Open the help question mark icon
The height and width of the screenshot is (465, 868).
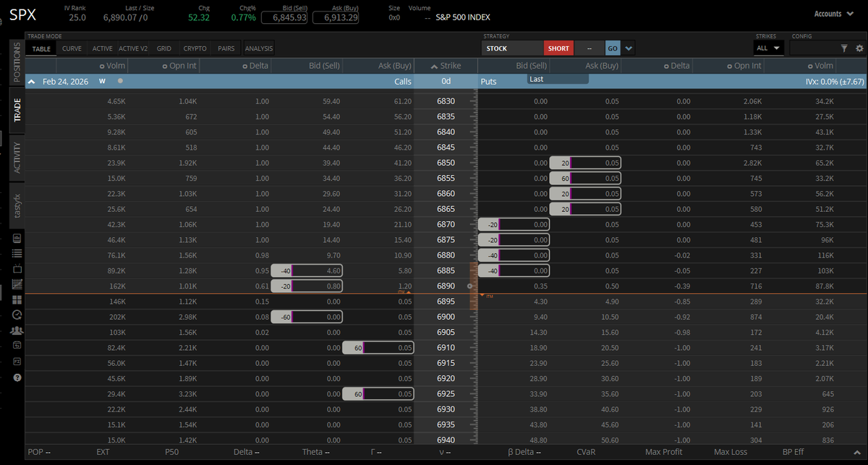(x=17, y=377)
